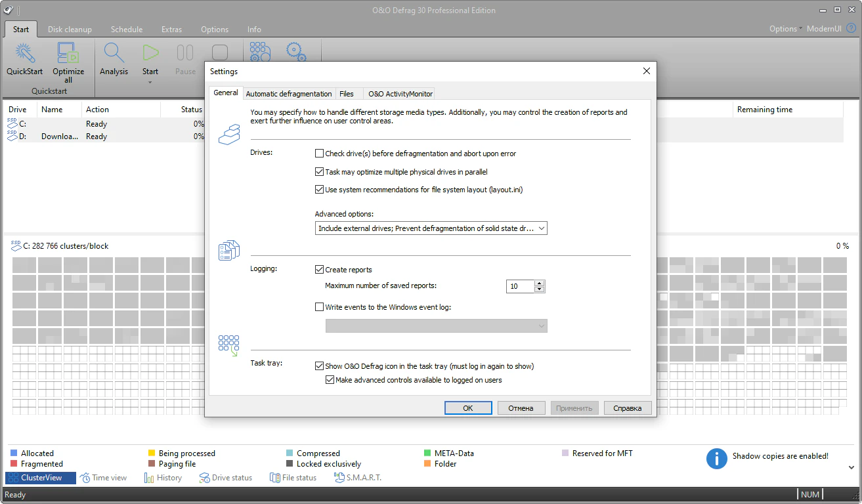This screenshot has height=504, width=862.
Task: Close the Settings dialog with X
Action: point(646,71)
